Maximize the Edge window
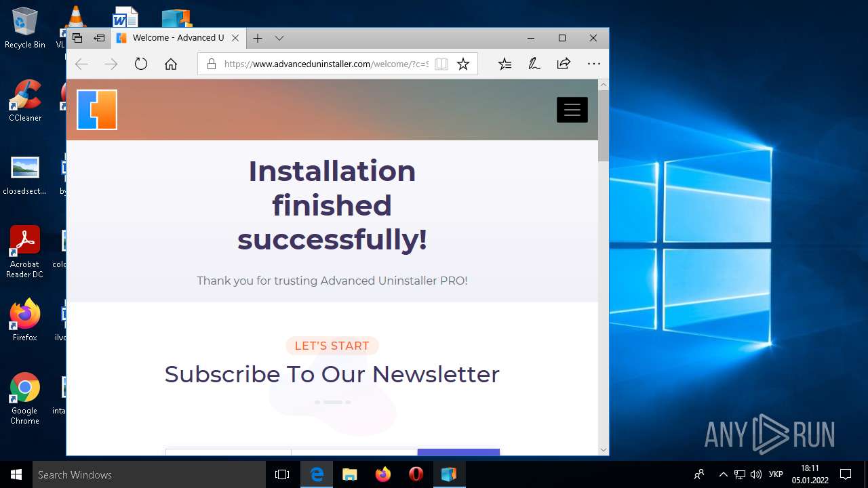This screenshot has height=488, width=868. pyautogui.click(x=562, y=38)
